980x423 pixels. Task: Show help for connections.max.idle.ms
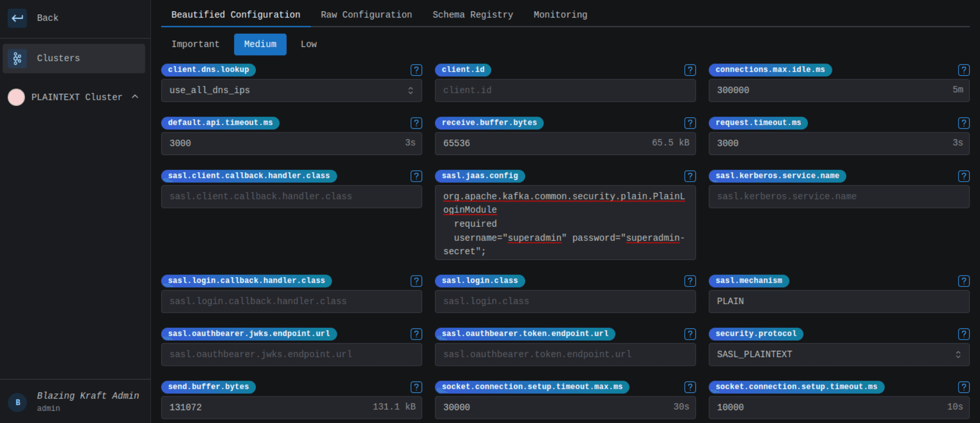click(964, 70)
